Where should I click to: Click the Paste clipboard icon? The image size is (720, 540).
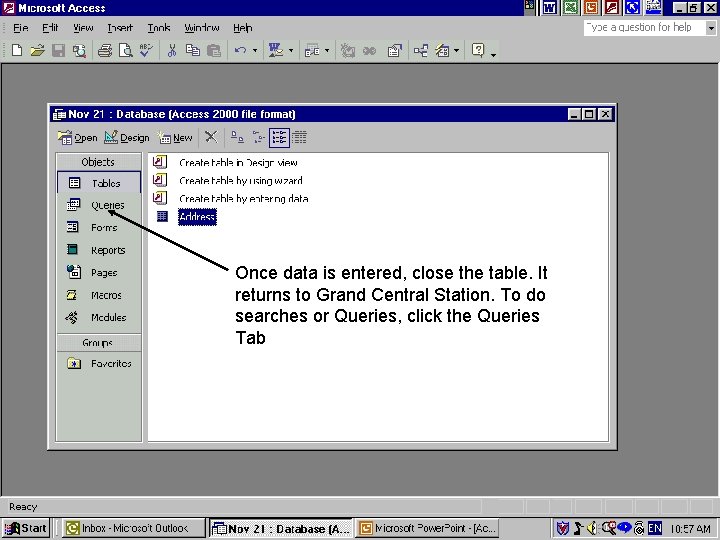point(214,50)
